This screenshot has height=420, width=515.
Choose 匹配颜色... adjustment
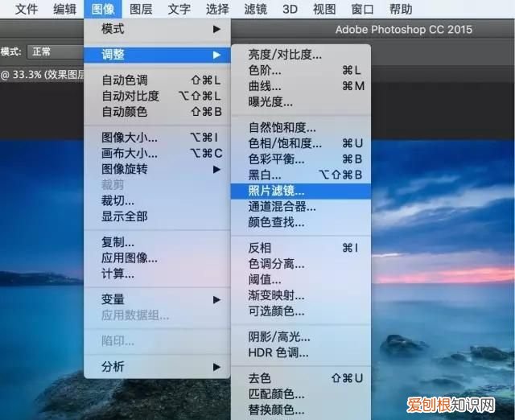click(301, 394)
